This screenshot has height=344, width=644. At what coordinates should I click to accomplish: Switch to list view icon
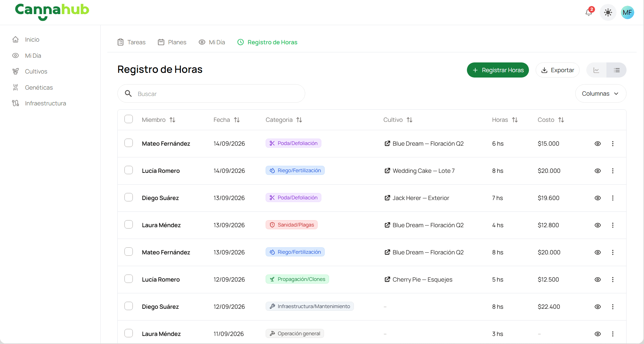pyautogui.click(x=616, y=70)
